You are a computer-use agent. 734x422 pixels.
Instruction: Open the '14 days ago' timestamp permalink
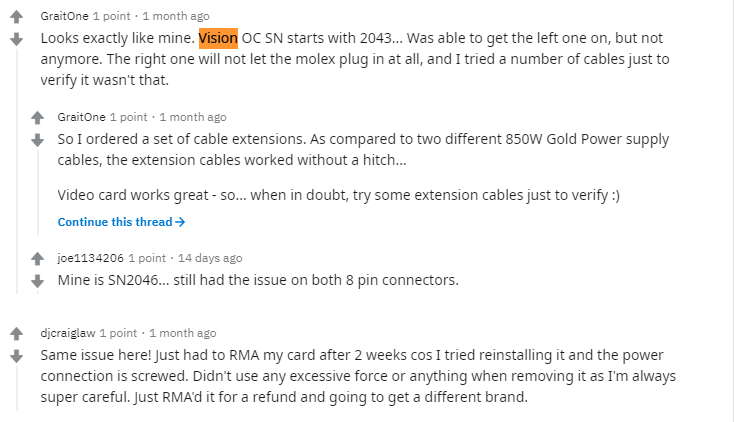210,258
